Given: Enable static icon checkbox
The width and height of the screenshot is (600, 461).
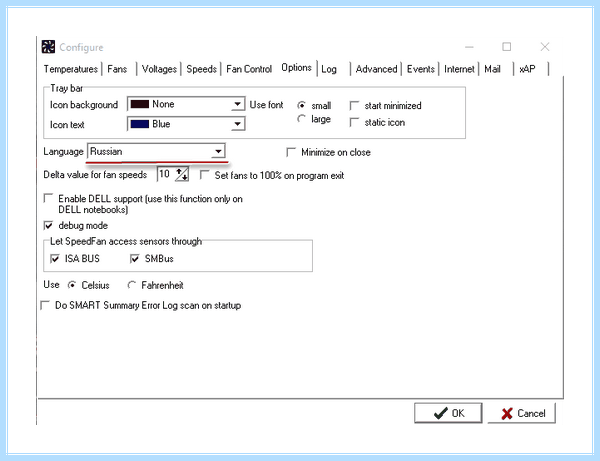Looking at the screenshot, I should (354, 122).
